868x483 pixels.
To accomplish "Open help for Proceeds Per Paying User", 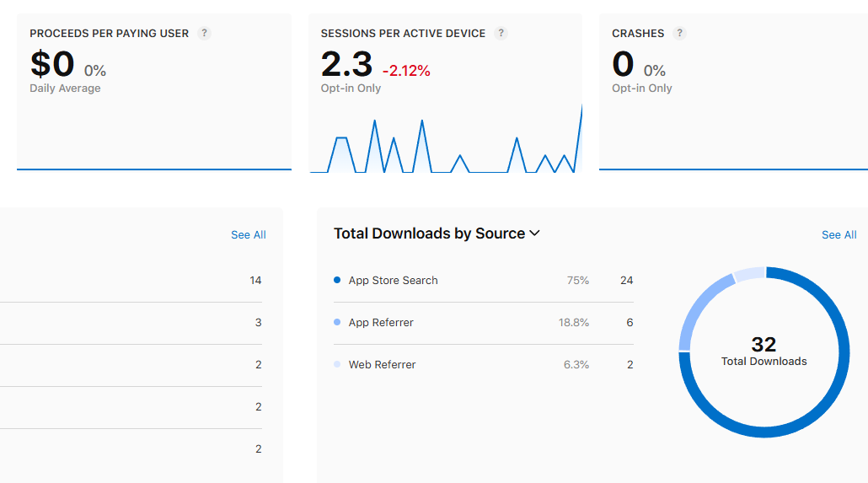I will tap(204, 33).
